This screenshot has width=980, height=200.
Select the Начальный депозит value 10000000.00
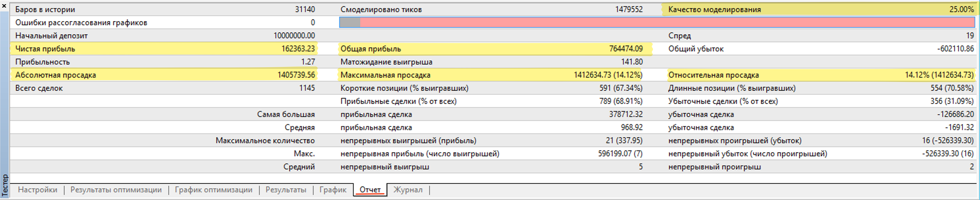click(x=294, y=36)
